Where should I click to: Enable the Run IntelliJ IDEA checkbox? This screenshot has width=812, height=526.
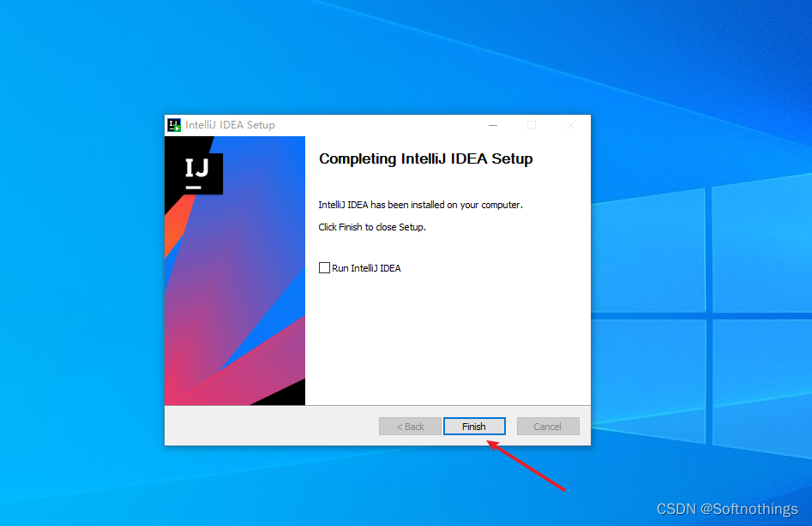pos(324,268)
